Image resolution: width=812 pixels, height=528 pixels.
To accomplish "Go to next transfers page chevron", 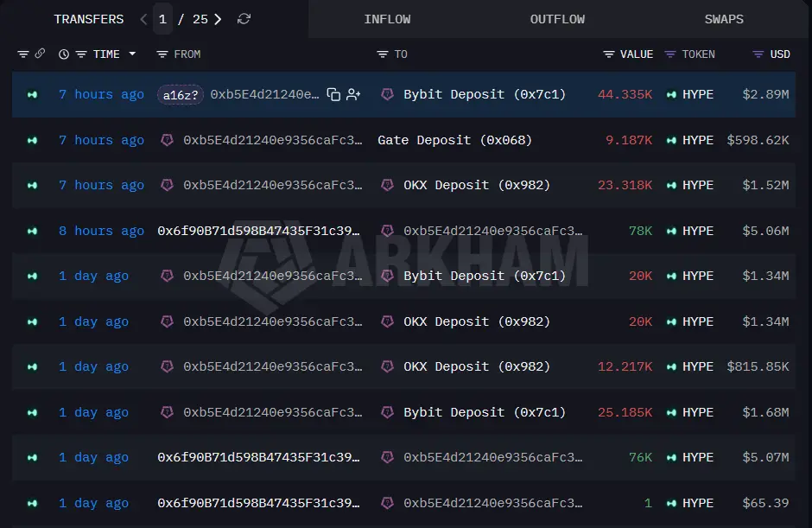I will 218,19.
